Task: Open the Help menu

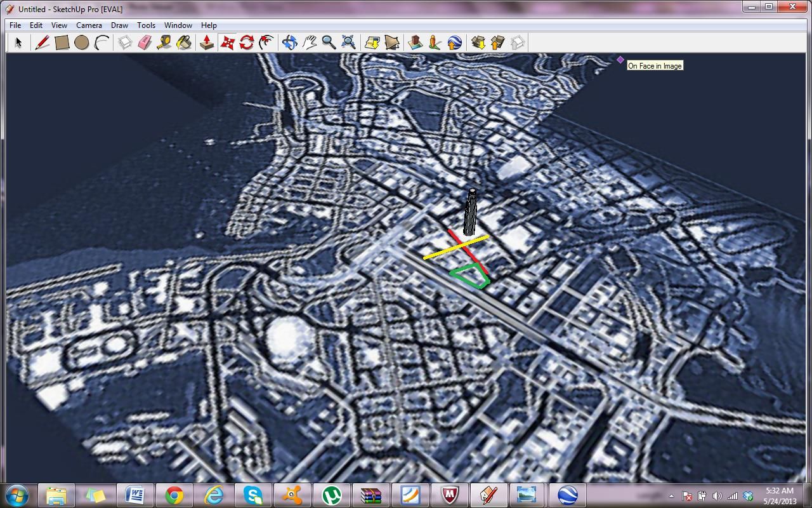Action: pyautogui.click(x=209, y=25)
